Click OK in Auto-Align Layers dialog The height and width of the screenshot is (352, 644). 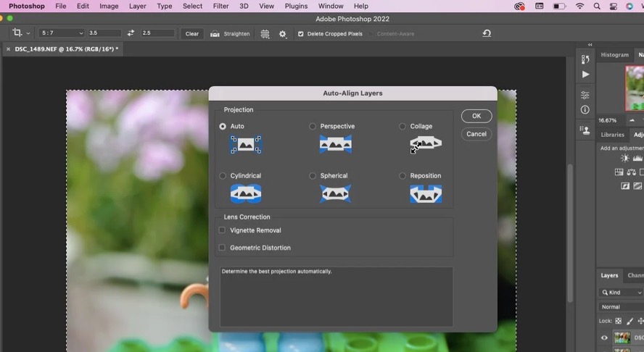click(x=476, y=116)
